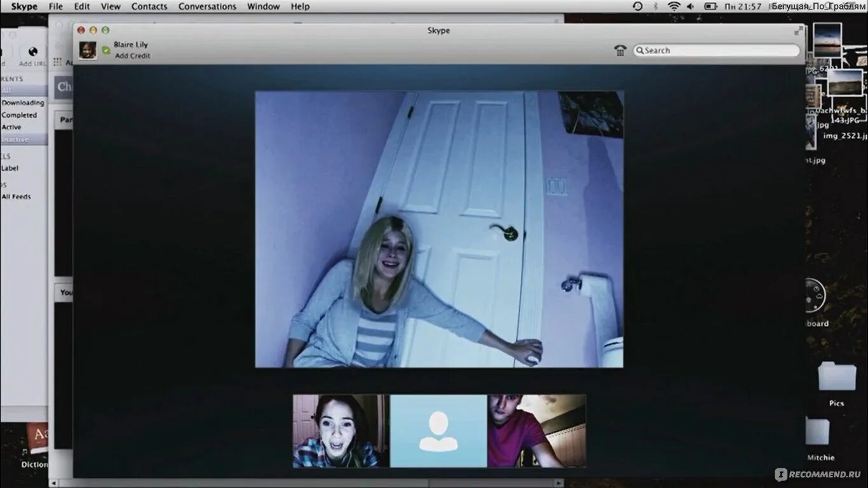Open the Wi-Fi status menu
Screen dimensions: 868x488
point(674,6)
